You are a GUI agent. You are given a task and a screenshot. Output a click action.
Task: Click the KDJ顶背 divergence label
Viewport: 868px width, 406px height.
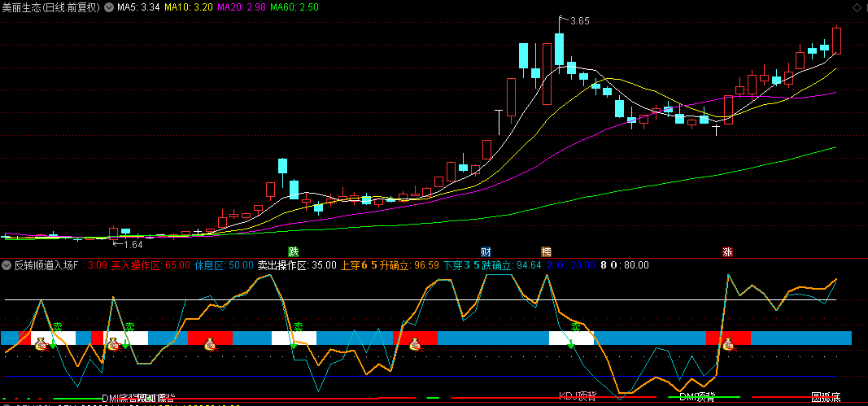(x=577, y=397)
